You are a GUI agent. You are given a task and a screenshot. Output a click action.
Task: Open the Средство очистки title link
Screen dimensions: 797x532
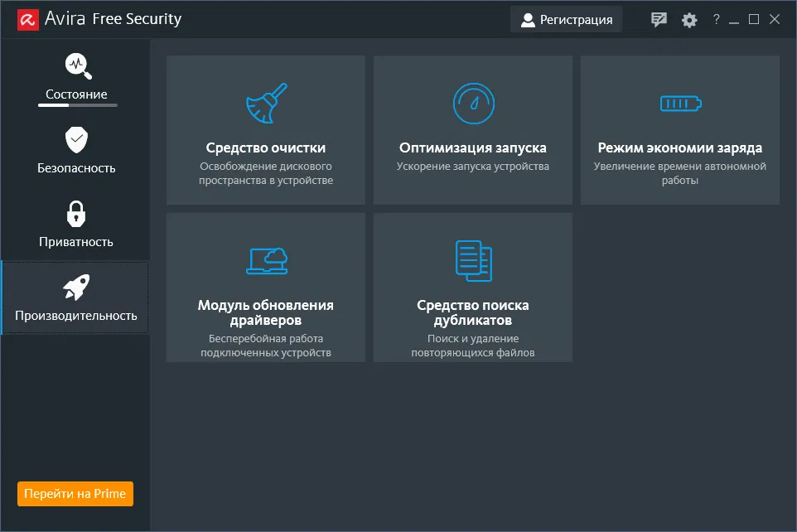coord(266,148)
